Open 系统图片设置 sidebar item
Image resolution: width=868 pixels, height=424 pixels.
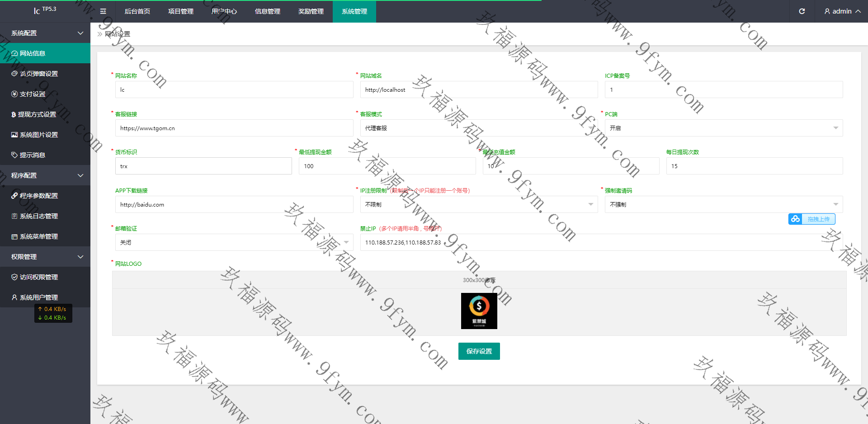click(x=38, y=135)
